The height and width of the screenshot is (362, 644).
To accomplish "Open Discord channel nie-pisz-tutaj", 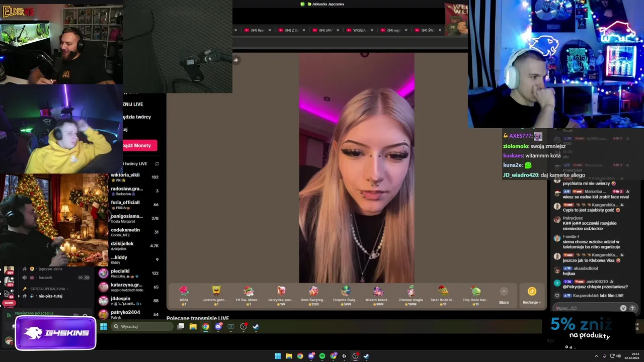I will [x=50, y=296].
